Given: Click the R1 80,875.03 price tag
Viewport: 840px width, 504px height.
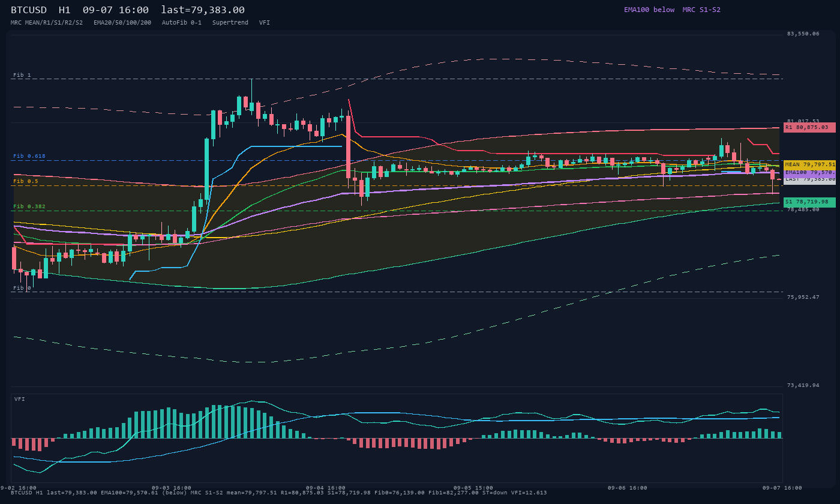Looking at the screenshot, I should [x=809, y=127].
